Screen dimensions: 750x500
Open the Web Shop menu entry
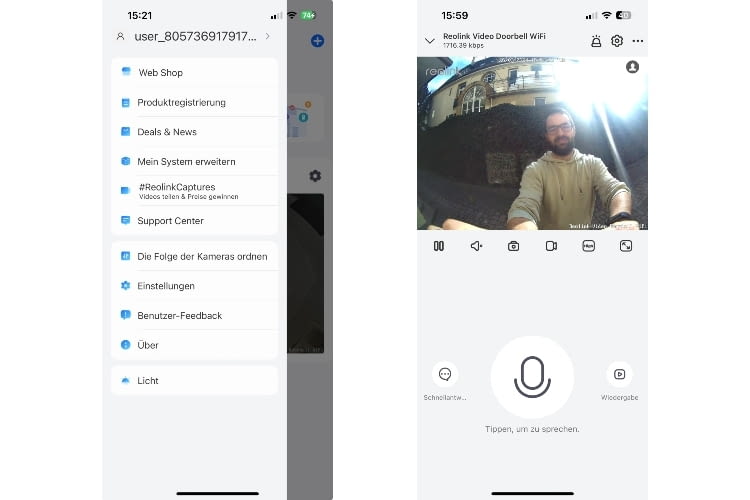pos(194,73)
